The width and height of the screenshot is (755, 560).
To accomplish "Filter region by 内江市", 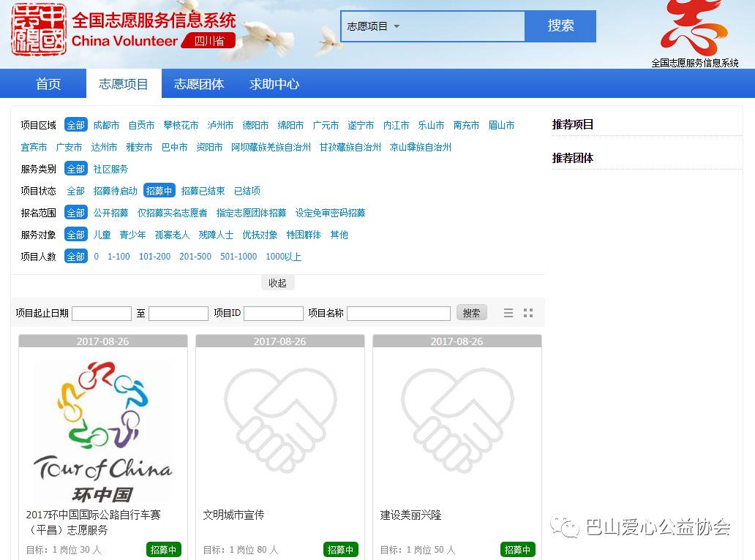I will pos(397,125).
